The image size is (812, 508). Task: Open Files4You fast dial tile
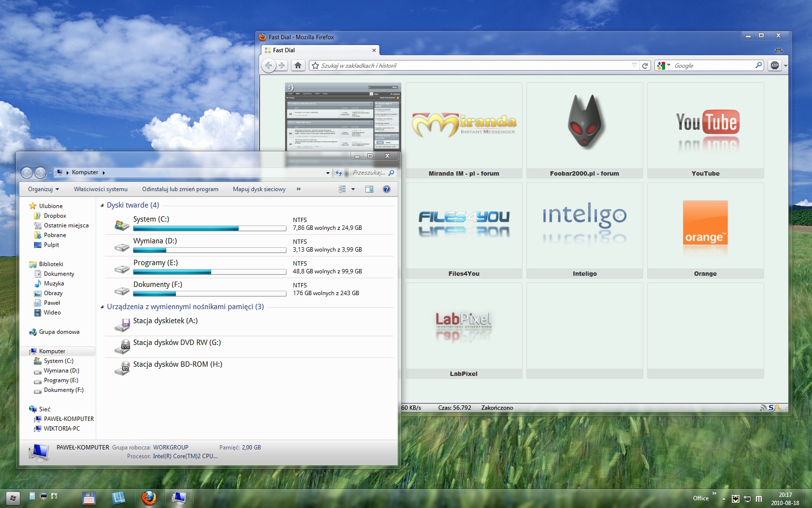(464, 231)
